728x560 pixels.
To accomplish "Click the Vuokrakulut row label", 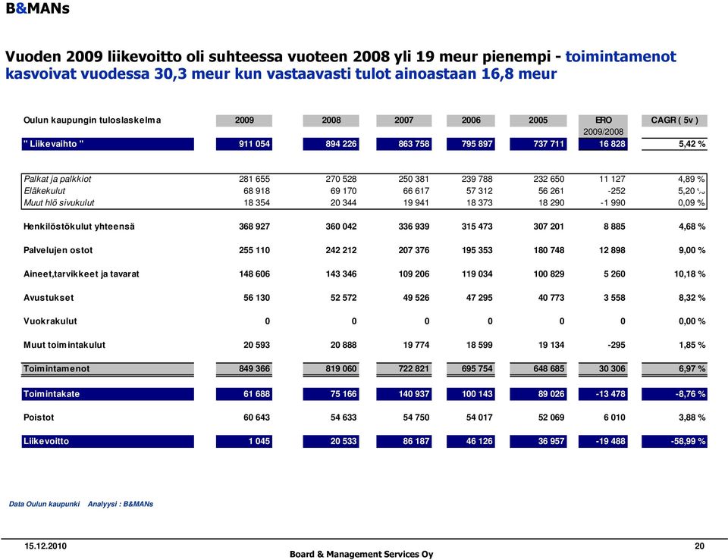I will pyautogui.click(x=50, y=321).
